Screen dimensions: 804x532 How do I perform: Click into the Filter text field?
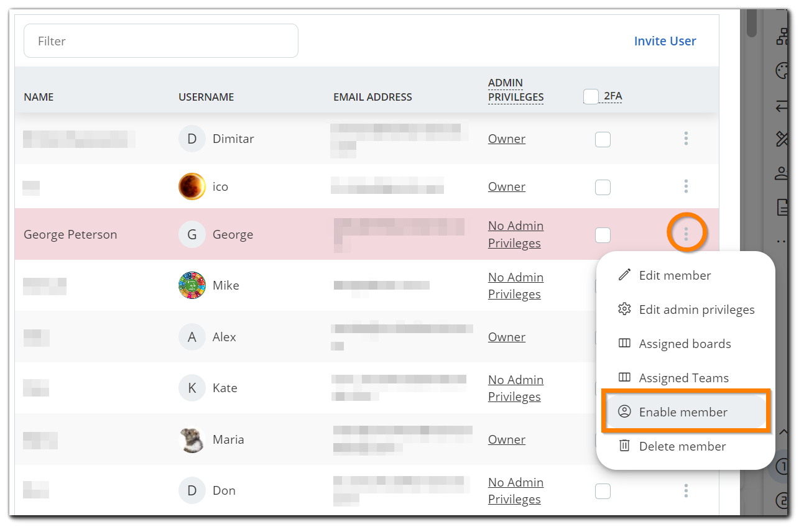click(x=161, y=41)
